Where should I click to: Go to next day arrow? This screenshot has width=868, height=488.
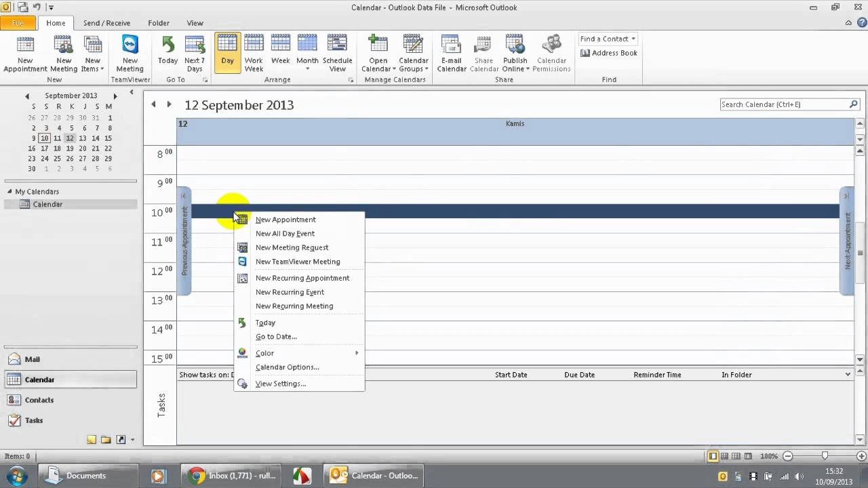(x=170, y=104)
